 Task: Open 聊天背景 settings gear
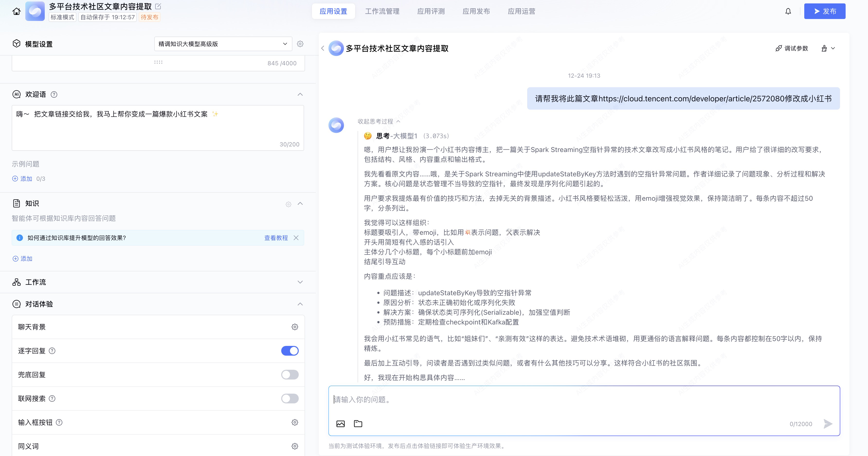295,327
